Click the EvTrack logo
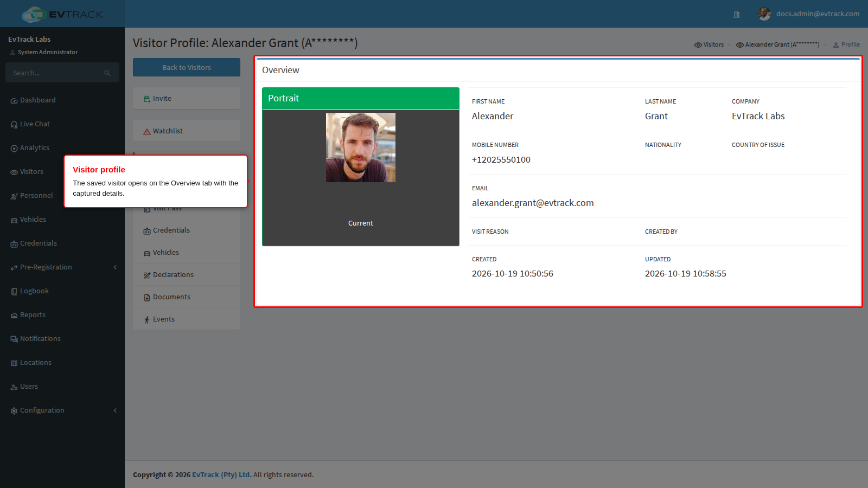This screenshot has height=488, width=868. click(x=62, y=14)
